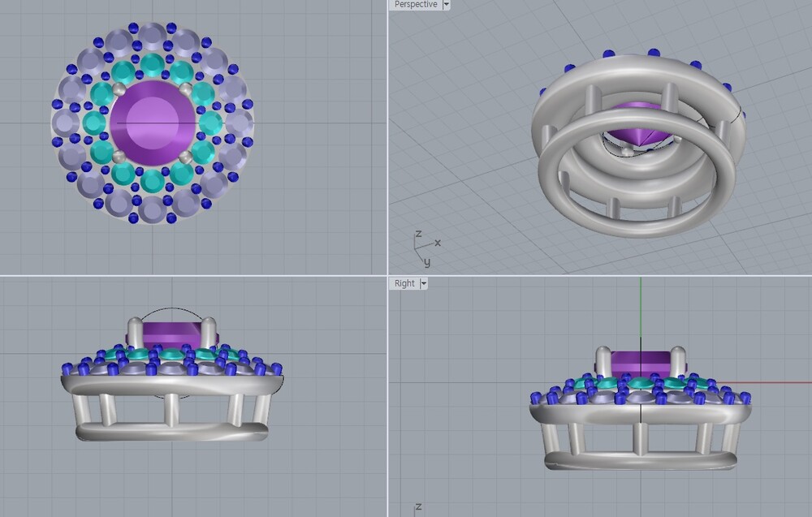Open the Perspective viewport dropdown arrow
Image resolution: width=812 pixels, height=517 pixels.
coord(447,5)
